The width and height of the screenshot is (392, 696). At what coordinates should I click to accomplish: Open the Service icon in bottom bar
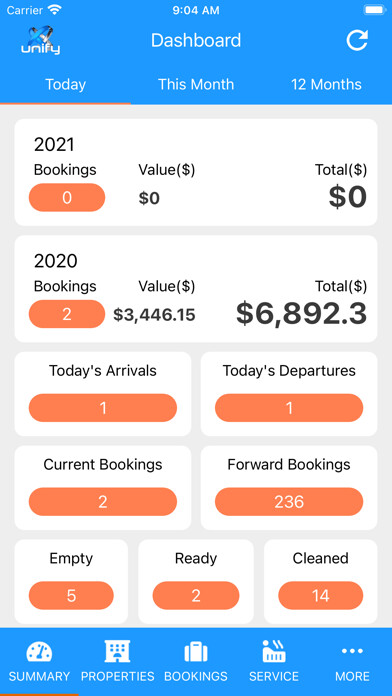click(274, 651)
